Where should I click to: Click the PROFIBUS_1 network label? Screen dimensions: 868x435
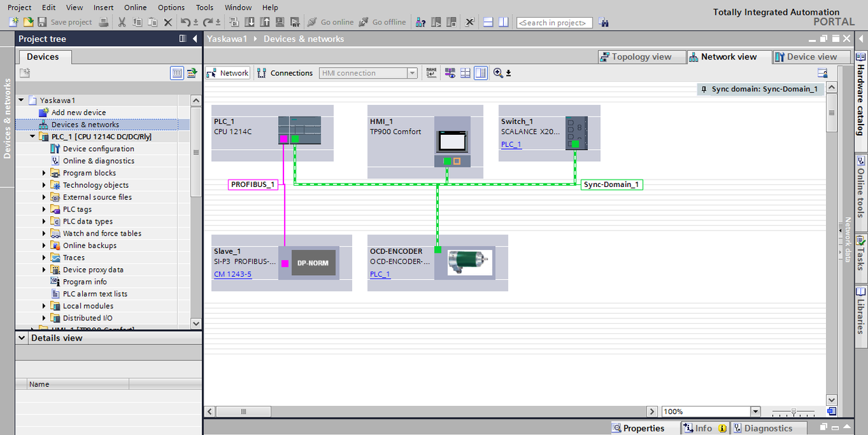coord(253,184)
